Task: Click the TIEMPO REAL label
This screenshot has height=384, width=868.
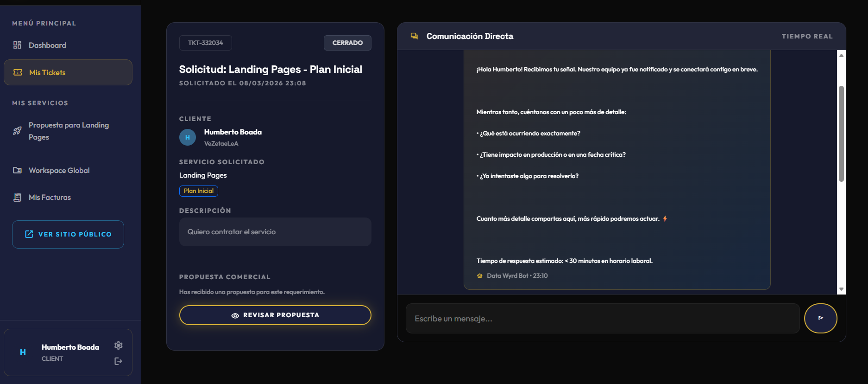Action: (807, 36)
